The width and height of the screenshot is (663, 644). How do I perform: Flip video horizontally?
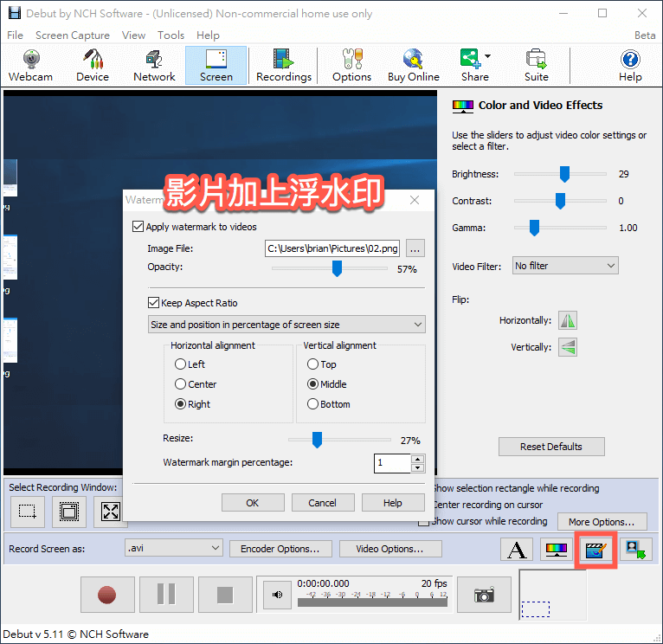[567, 320]
